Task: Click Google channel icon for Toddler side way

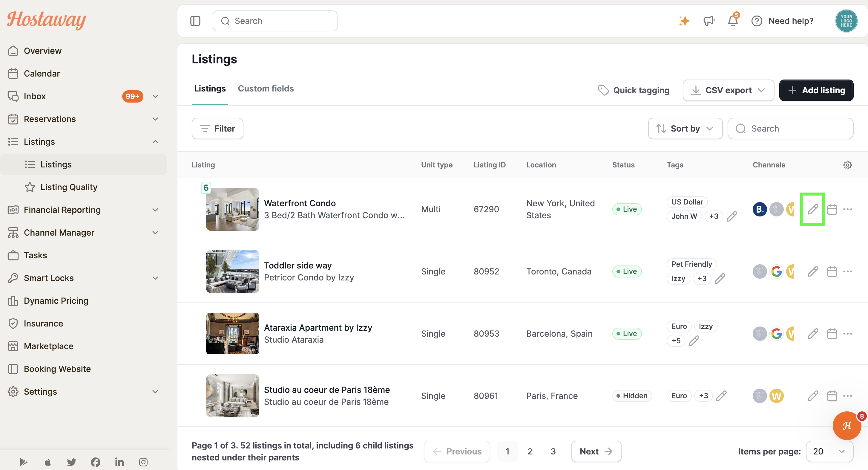Action: coord(776,271)
